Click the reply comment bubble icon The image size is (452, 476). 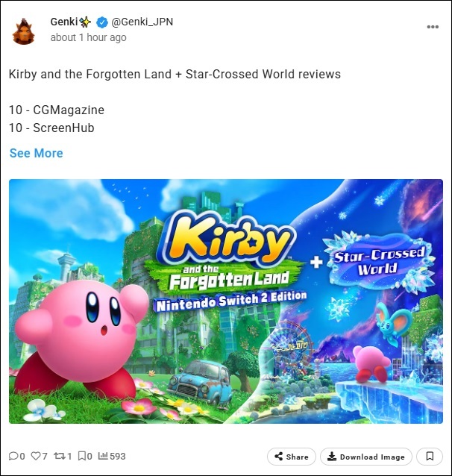tap(13, 456)
